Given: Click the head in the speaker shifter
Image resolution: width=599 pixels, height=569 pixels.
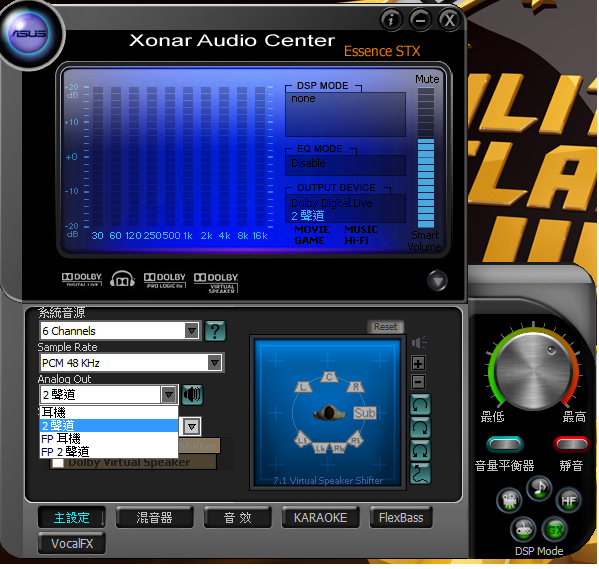Looking at the screenshot, I should (x=328, y=413).
